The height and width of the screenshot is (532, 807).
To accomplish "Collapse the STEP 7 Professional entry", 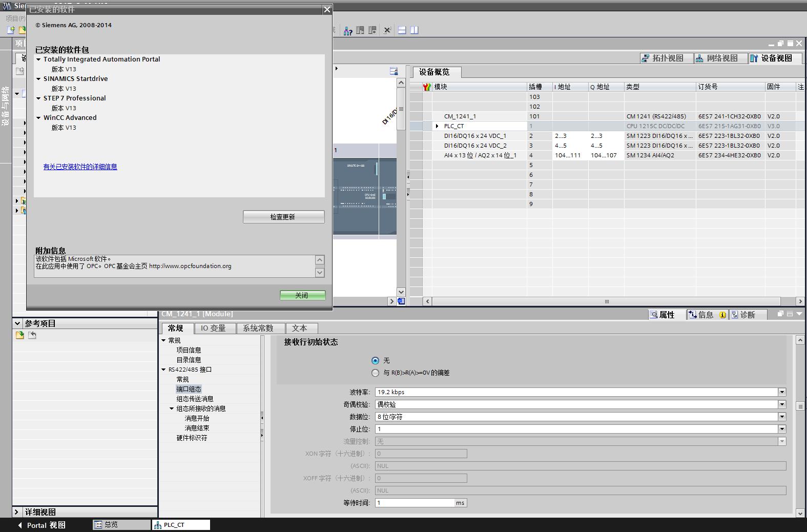I will point(38,98).
